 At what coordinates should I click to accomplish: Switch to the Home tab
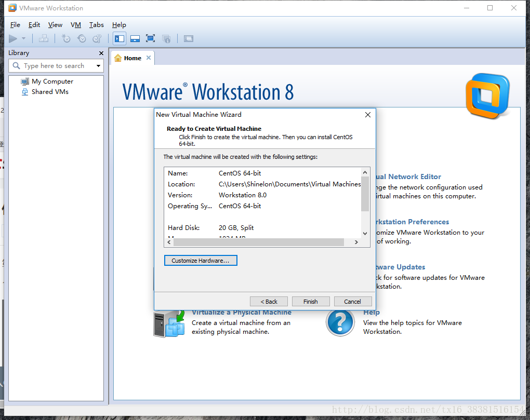pos(132,58)
